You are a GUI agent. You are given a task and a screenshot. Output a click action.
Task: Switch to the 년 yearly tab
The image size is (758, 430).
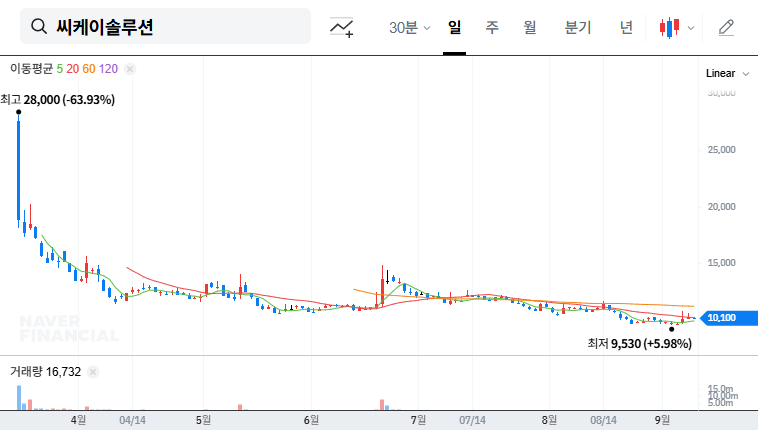point(626,28)
